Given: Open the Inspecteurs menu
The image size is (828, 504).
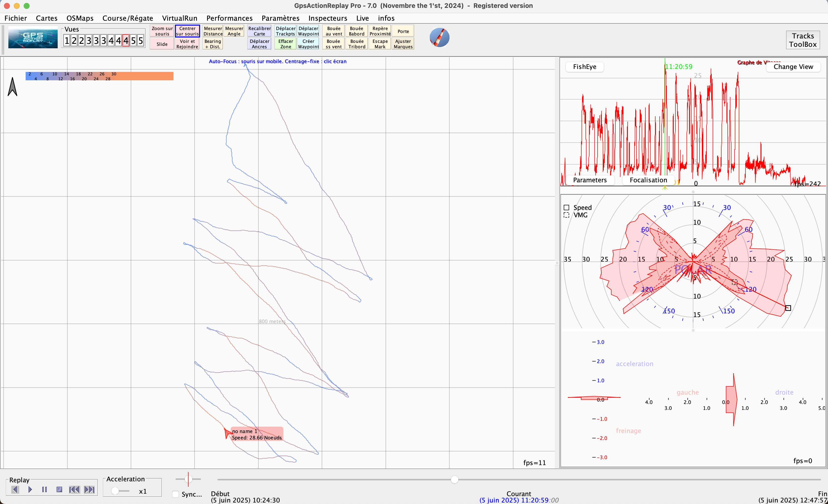Looking at the screenshot, I should [x=328, y=18].
